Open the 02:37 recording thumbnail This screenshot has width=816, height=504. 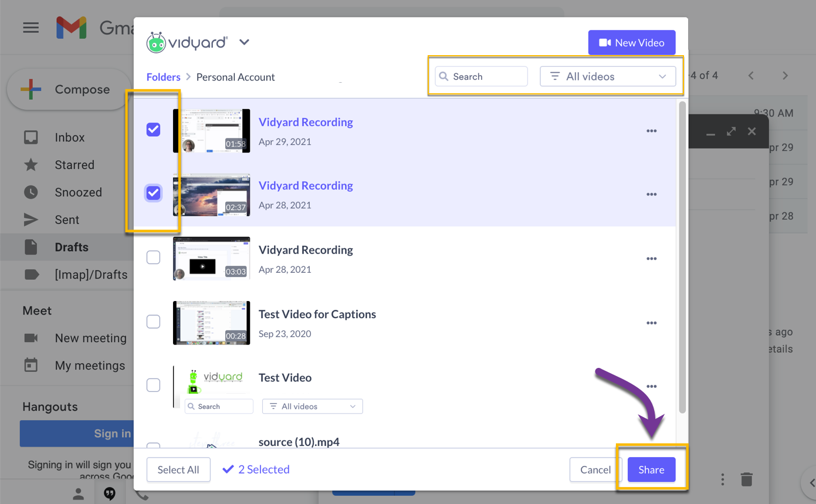[x=212, y=195]
